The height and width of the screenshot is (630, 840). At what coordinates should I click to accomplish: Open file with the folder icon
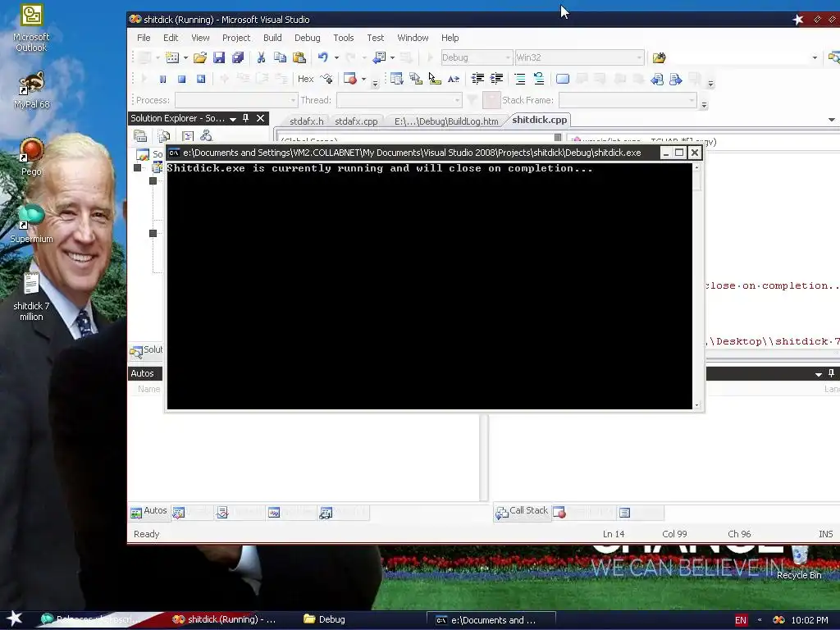click(200, 57)
